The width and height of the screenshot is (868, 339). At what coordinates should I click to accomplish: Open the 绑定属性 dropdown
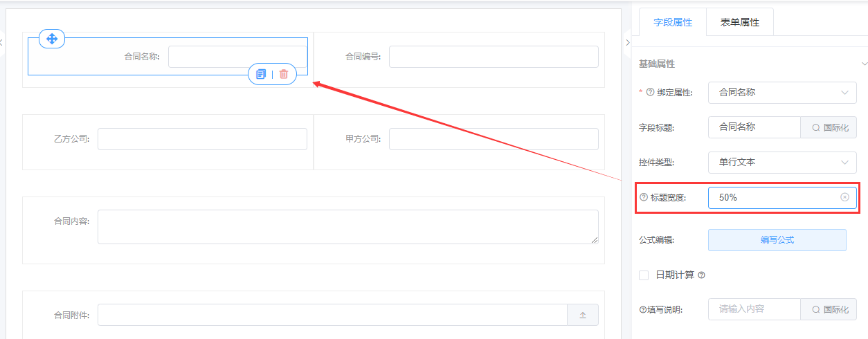782,92
